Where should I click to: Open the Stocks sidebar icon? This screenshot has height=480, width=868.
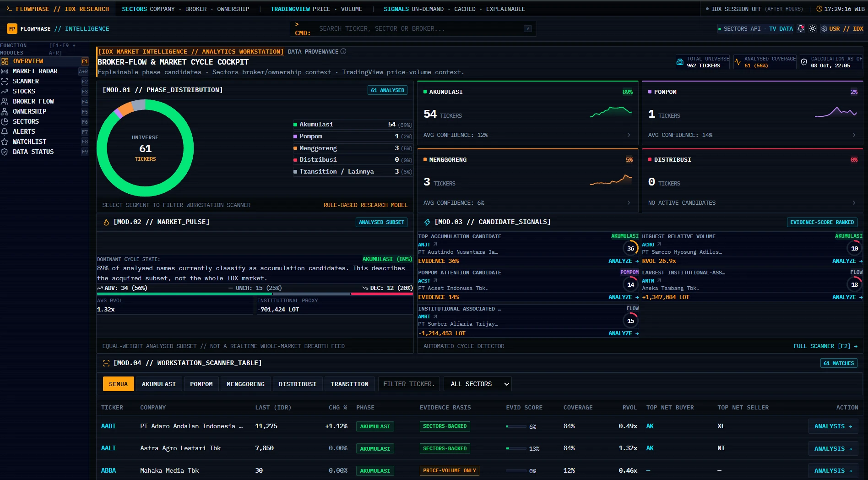5,91
